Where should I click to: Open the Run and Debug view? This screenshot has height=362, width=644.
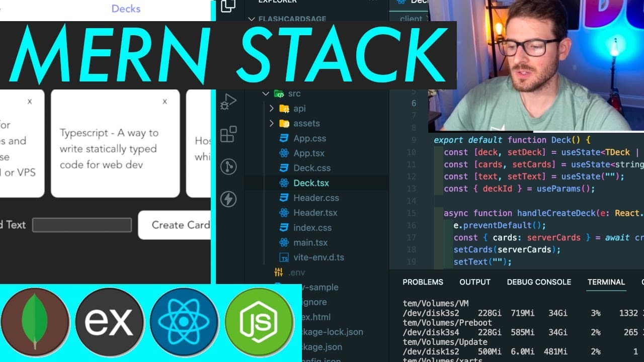pos(228,102)
